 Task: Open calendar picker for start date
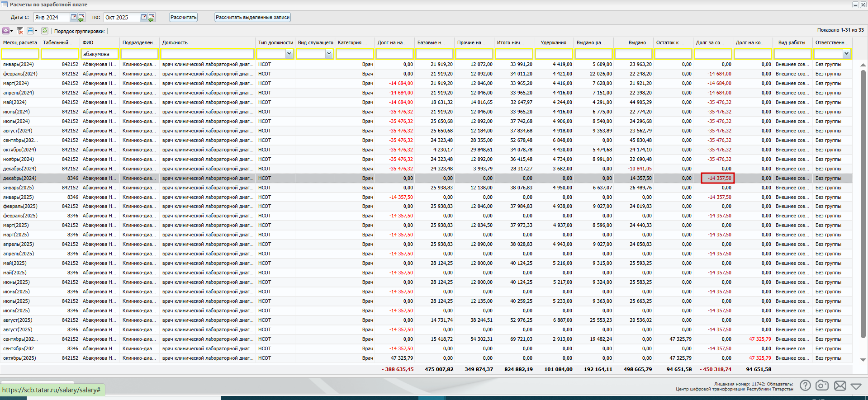pyautogui.click(x=74, y=17)
